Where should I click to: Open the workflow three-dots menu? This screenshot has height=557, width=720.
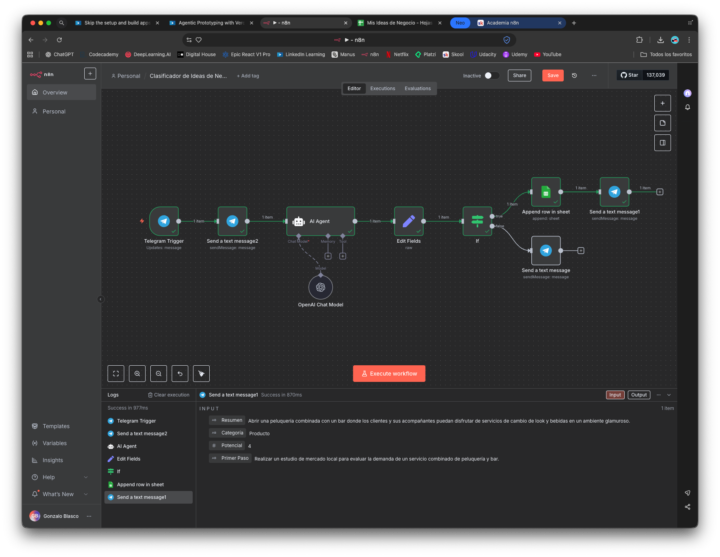[x=594, y=75]
